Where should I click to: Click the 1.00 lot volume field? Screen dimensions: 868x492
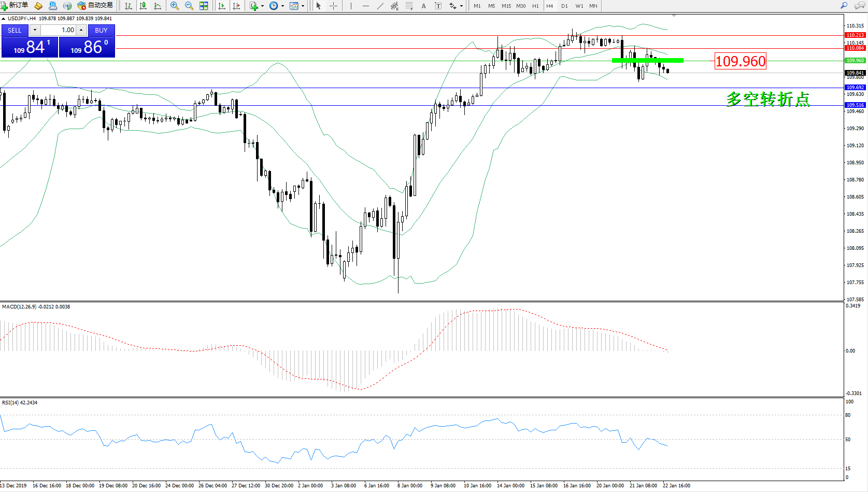point(59,30)
